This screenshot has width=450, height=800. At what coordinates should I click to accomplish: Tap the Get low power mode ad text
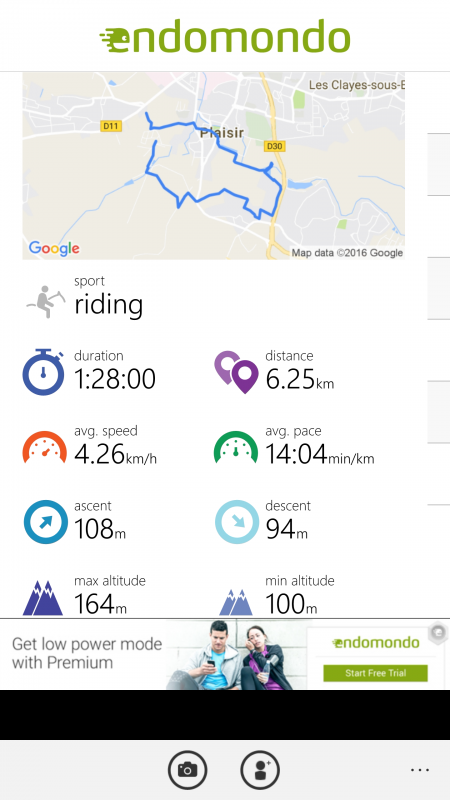(87, 653)
